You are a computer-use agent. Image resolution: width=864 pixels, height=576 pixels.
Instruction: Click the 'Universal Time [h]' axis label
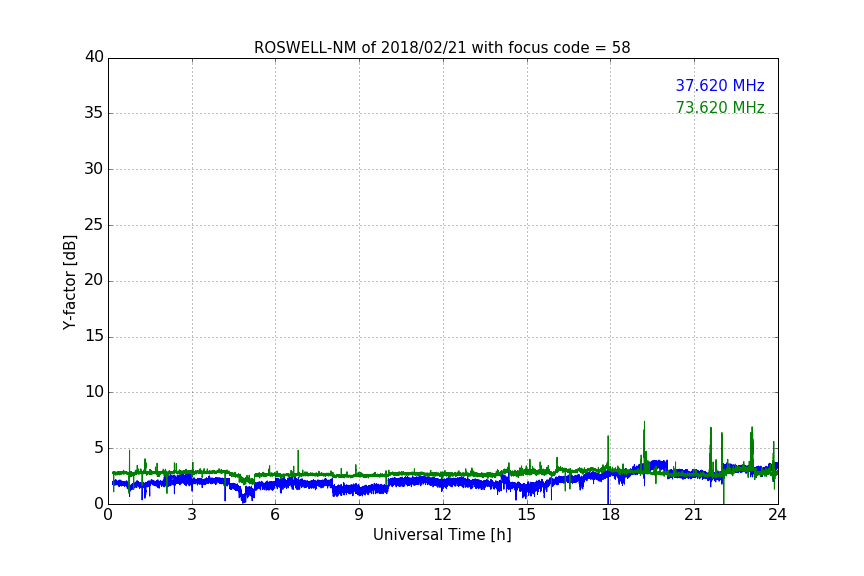(442, 535)
